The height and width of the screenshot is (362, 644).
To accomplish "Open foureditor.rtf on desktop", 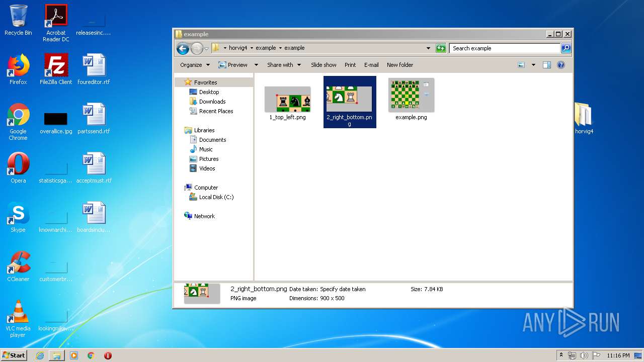I will pyautogui.click(x=94, y=69).
